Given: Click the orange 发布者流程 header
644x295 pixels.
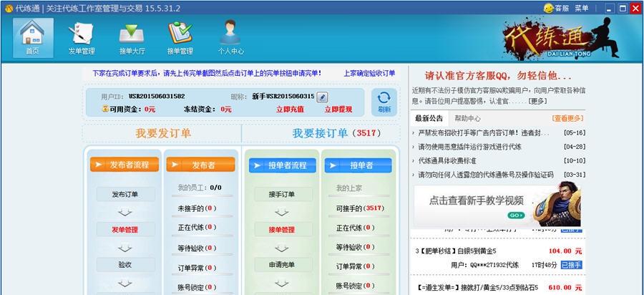Looking at the screenshot, I should (125, 165).
